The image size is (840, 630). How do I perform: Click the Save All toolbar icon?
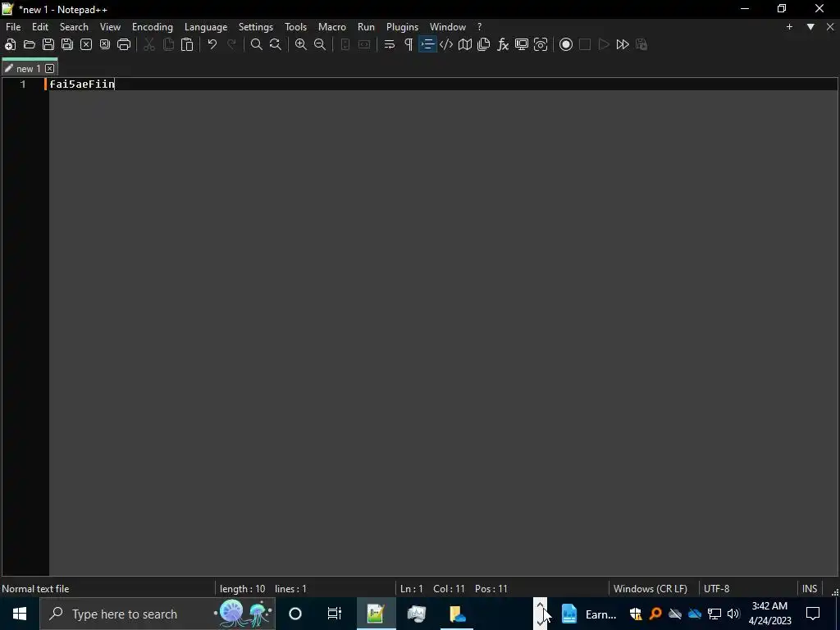pos(67,44)
